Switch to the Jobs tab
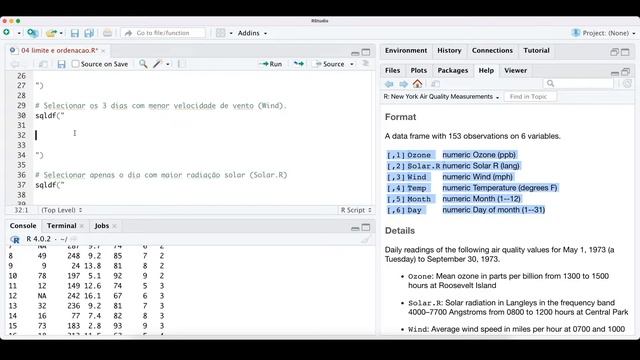The width and height of the screenshot is (640, 360). [x=102, y=226]
